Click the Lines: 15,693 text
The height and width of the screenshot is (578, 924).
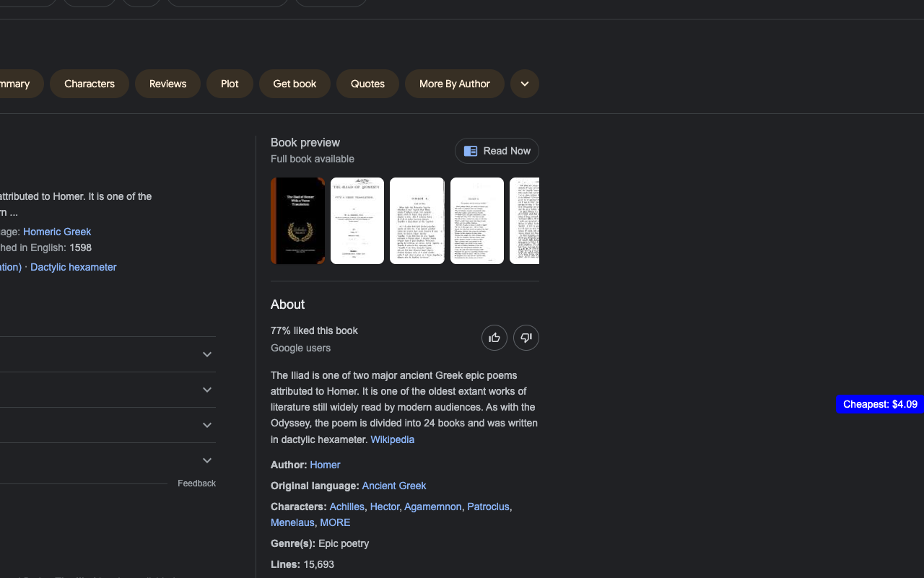[302, 564]
